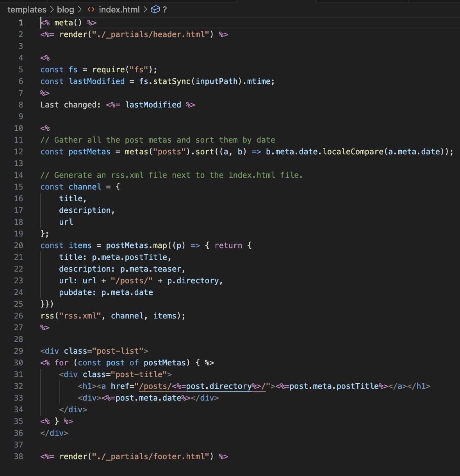
Task: Select line 38 via its gutter number
Action: [18, 456]
